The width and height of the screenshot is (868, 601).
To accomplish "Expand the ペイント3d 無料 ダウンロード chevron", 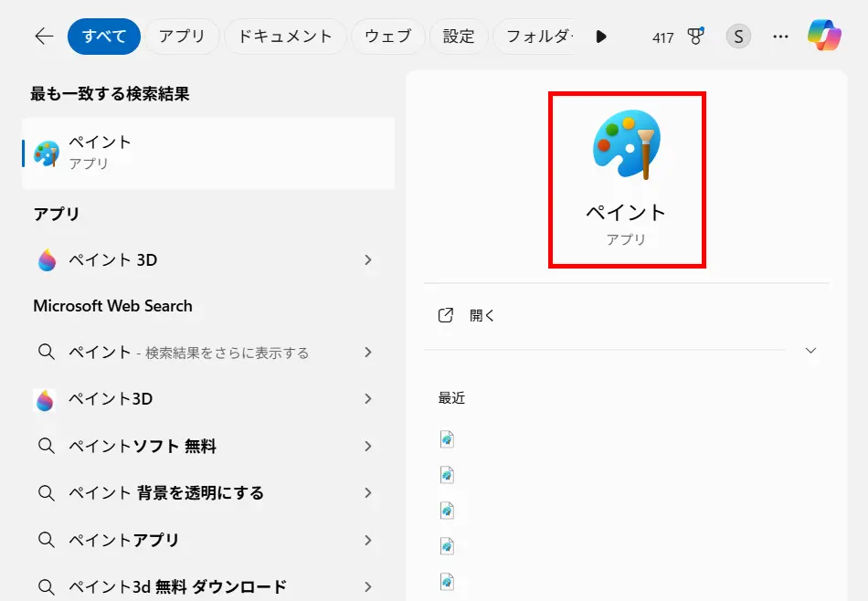I will tap(368, 586).
